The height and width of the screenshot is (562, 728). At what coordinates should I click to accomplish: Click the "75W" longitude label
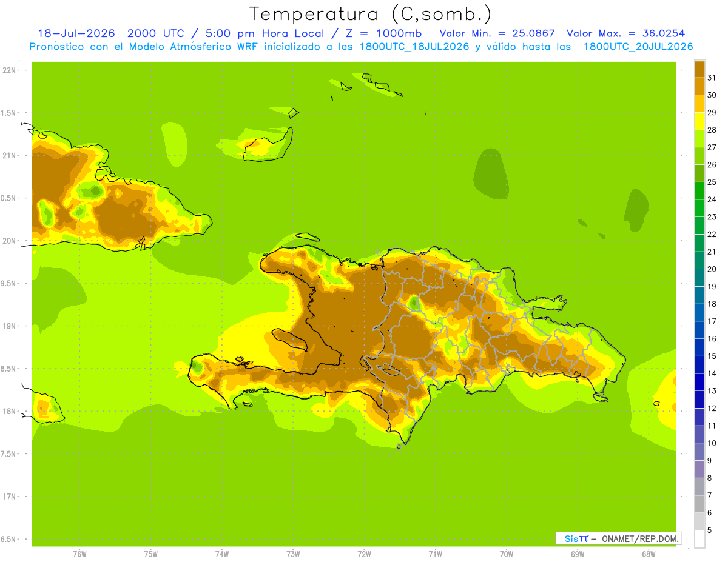[150, 554]
